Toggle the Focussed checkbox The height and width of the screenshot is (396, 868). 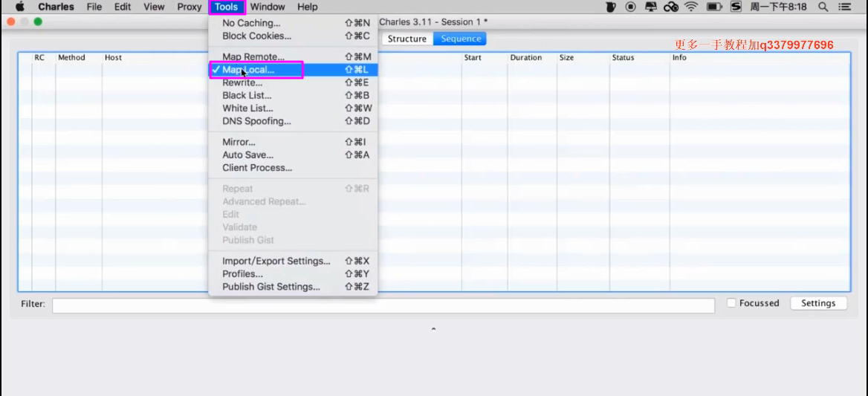coord(731,303)
